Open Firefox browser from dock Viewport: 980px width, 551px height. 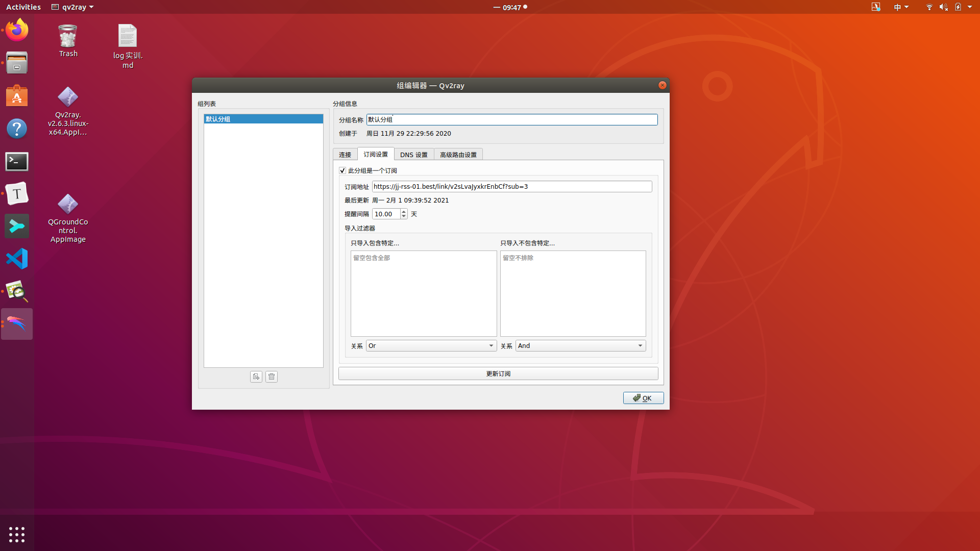(17, 30)
